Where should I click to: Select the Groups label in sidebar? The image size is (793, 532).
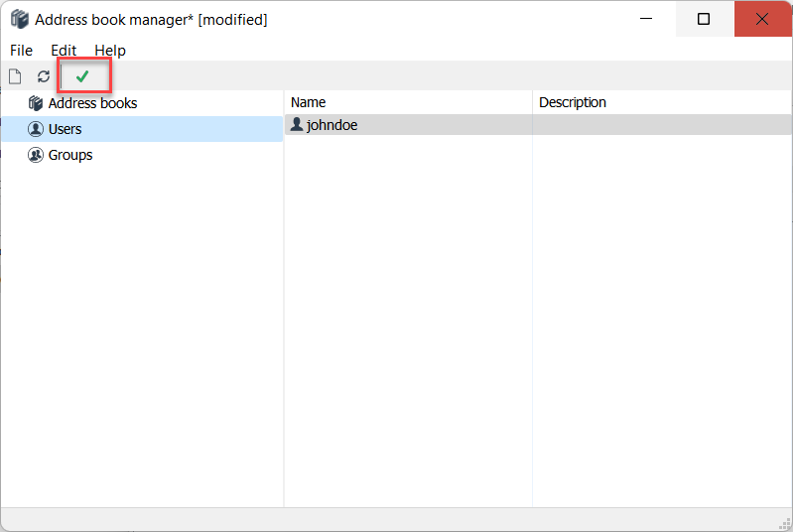coord(70,155)
